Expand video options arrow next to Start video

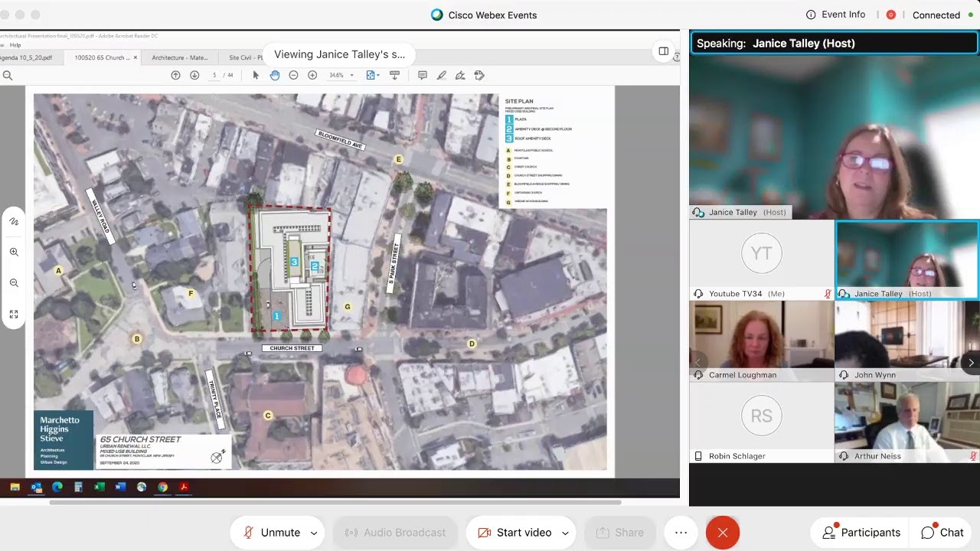coord(565,533)
